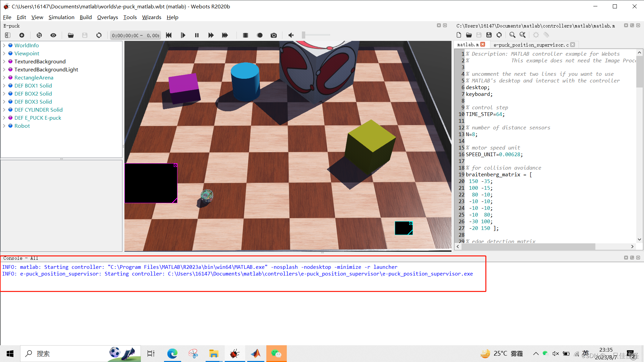Maximize the E-puck 3D view panel
The image size is (644, 362).
click(439, 25)
